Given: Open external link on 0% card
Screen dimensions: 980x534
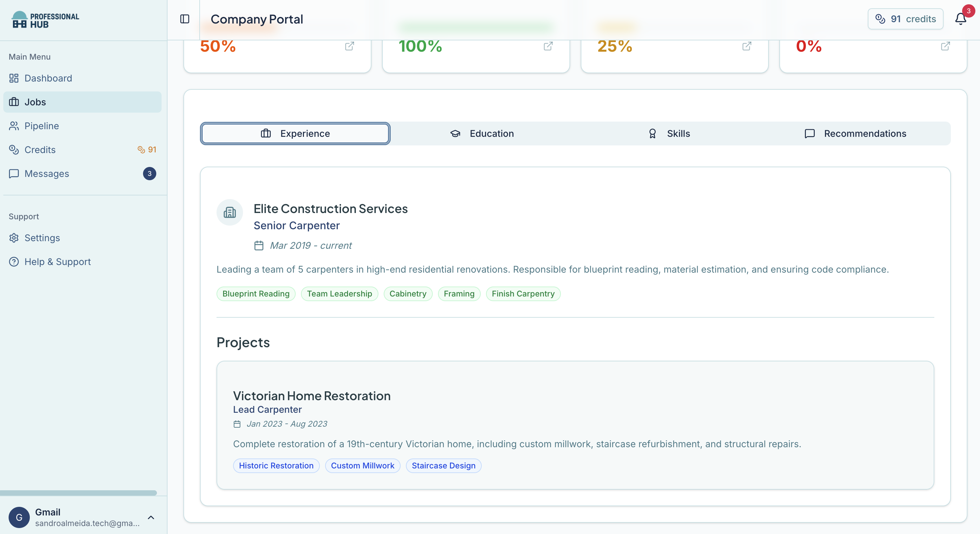Looking at the screenshot, I should pyautogui.click(x=945, y=46).
